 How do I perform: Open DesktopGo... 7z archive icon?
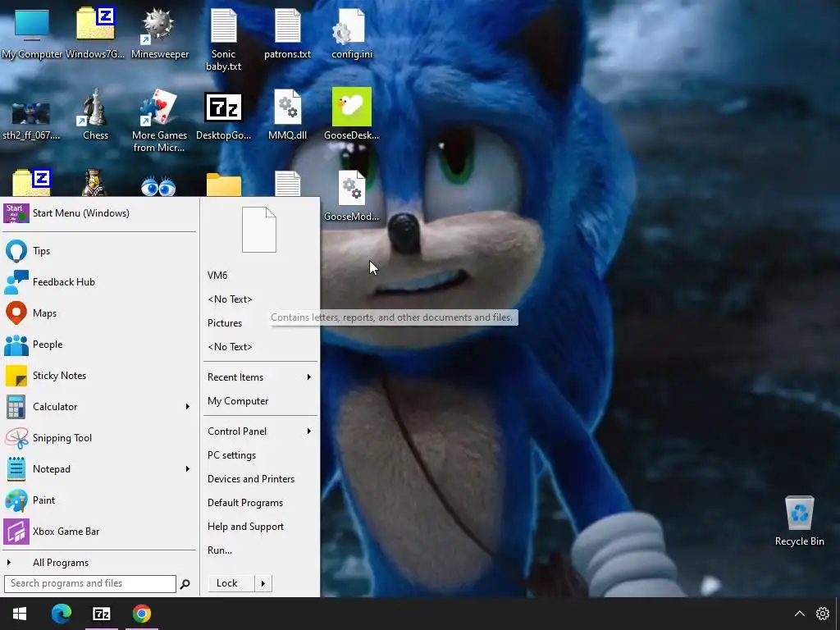223,115
